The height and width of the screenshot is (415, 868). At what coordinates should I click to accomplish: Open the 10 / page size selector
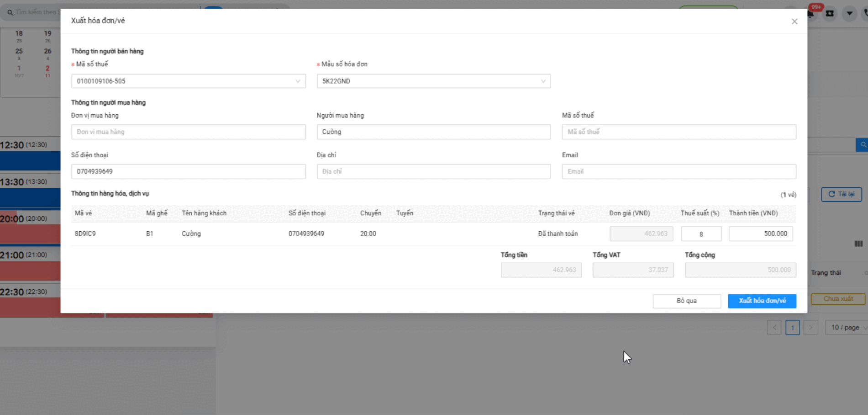click(x=847, y=327)
